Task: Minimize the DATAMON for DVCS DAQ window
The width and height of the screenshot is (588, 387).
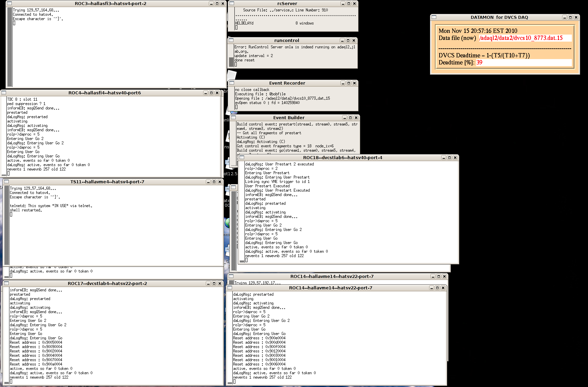Action: coord(564,17)
